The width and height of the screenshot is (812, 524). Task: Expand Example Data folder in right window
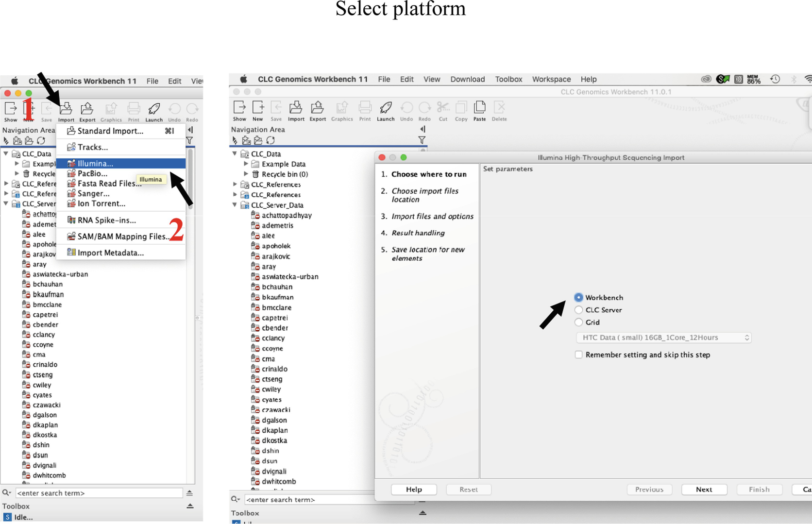click(246, 164)
